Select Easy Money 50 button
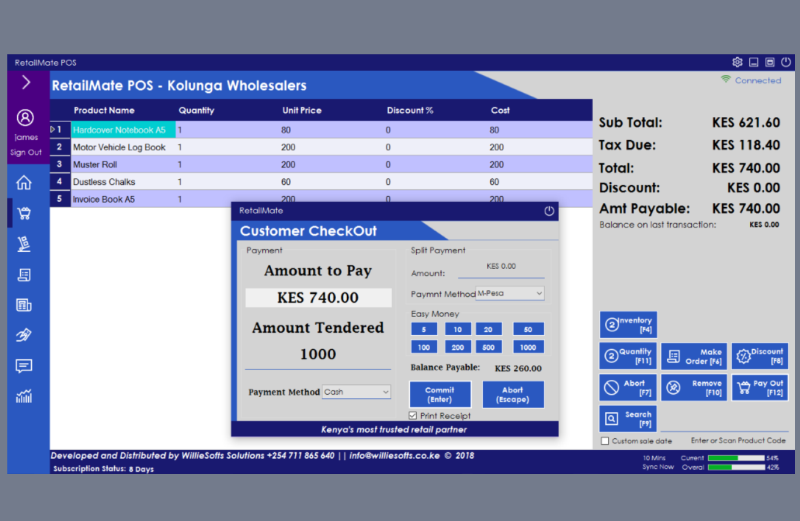 coord(528,329)
